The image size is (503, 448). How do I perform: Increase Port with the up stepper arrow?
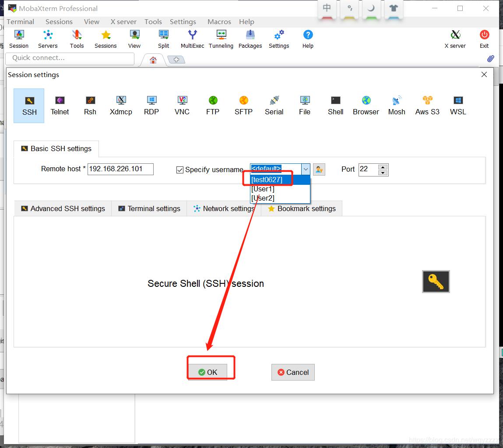(x=383, y=167)
